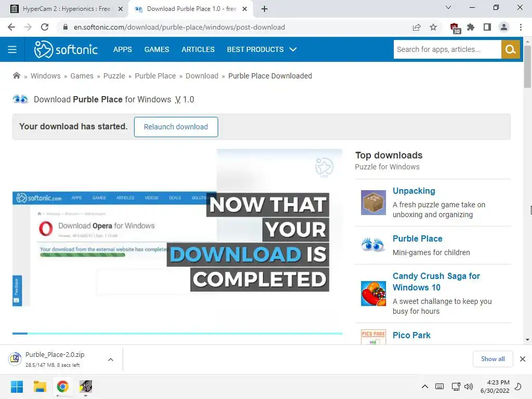Open options chevron for Purble_Place-2.0.zip download
532x399 pixels.
point(111,360)
